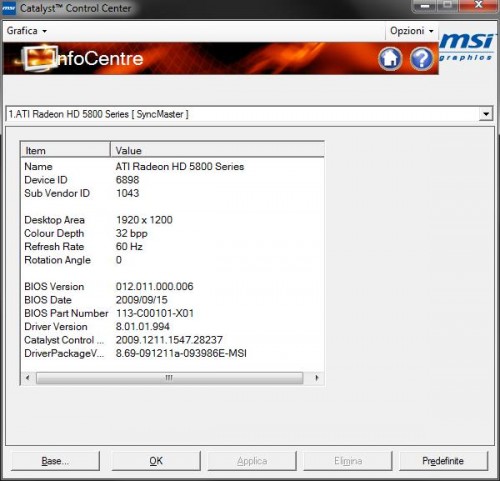The width and height of the screenshot is (500, 481).
Task: Select the Device ID row label
Action: (46, 180)
